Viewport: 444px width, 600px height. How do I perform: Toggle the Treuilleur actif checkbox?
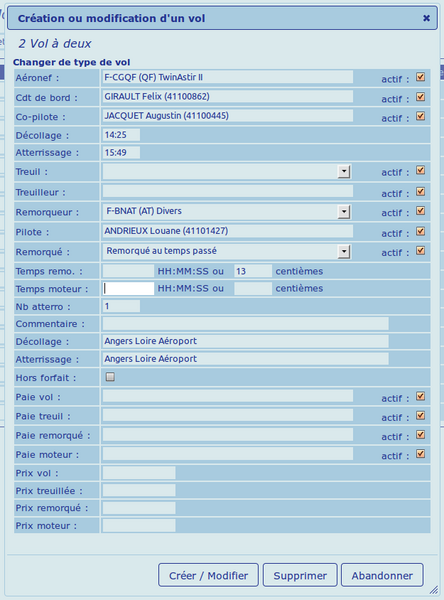pyautogui.click(x=420, y=191)
